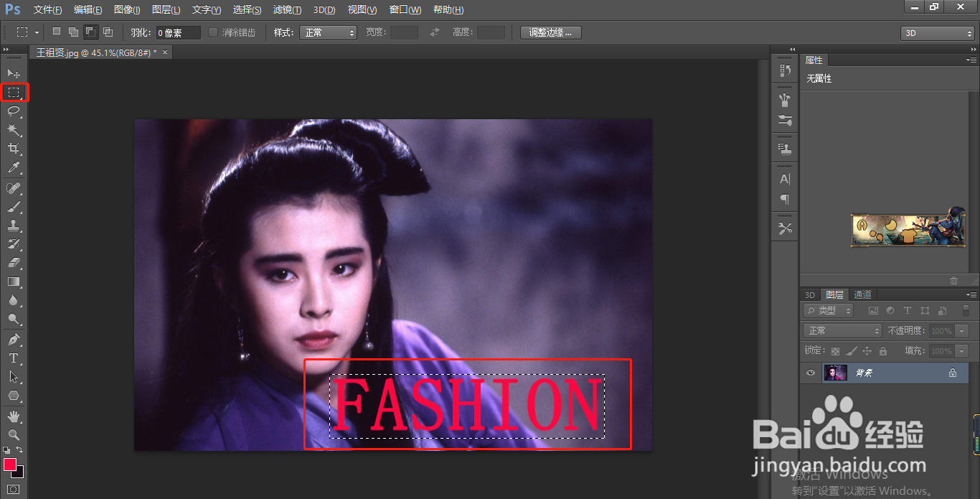The width and height of the screenshot is (980, 499).
Task: Open the 滤镜(T) menu
Action: pyautogui.click(x=288, y=10)
